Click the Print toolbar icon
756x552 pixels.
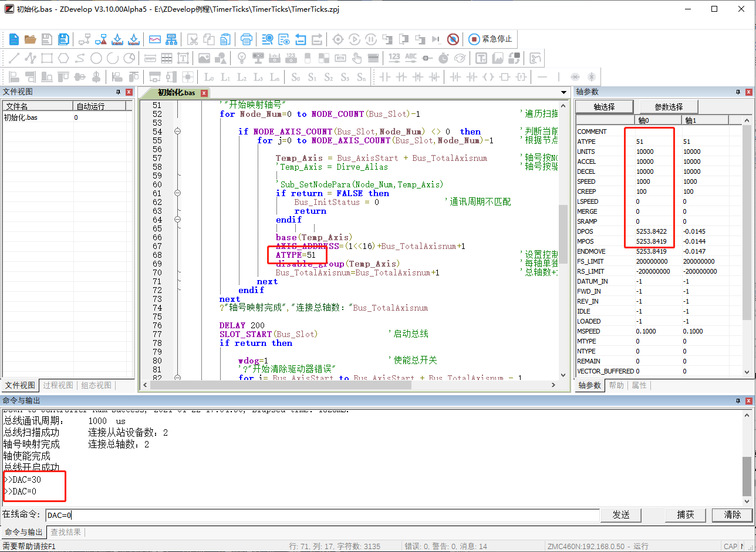pyautogui.click(x=247, y=39)
